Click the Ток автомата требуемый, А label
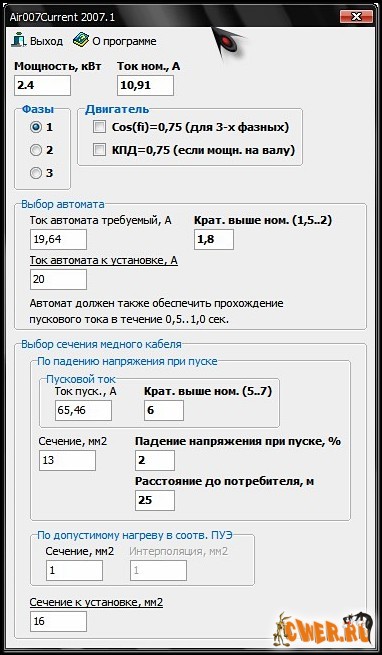The width and height of the screenshot is (382, 655). tap(101, 221)
